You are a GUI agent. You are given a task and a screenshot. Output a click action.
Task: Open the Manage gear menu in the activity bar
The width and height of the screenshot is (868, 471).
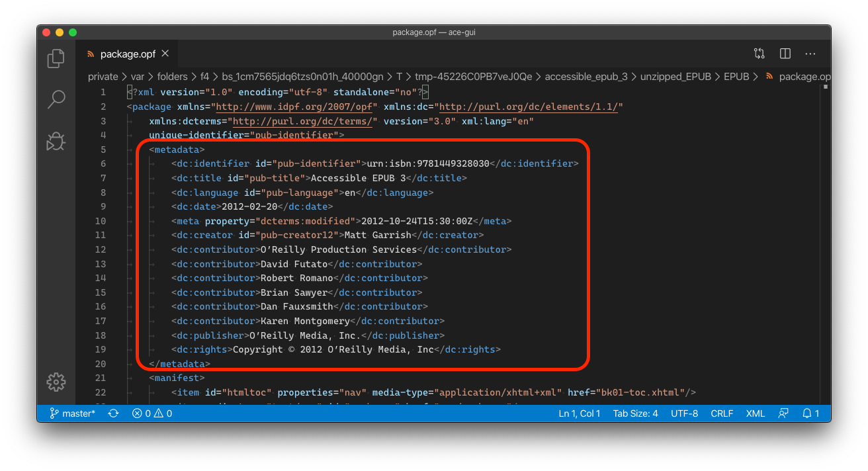click(56, 382)
